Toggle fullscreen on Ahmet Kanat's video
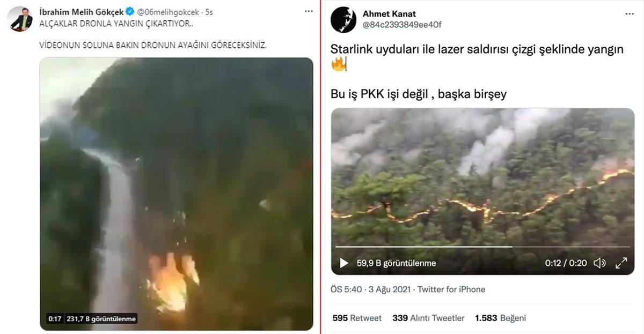Image resolution: width=644 pixels, height=334 pixels. coord(621,263)
